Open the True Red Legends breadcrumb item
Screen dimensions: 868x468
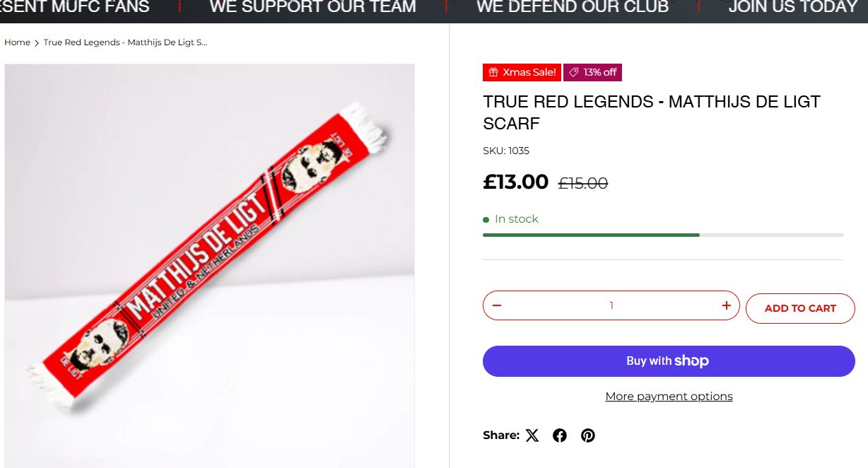125,42
